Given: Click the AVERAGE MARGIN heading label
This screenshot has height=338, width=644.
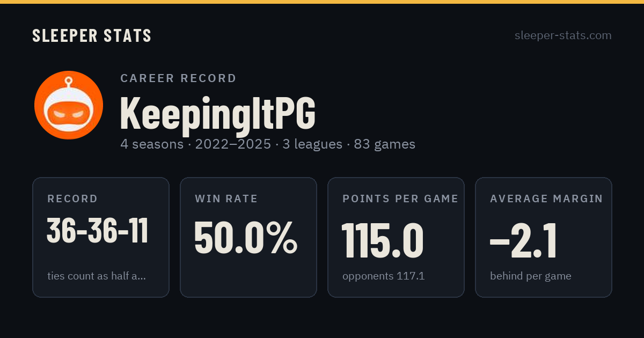Looking at the screenshot, I should click(x=546, y=199).
